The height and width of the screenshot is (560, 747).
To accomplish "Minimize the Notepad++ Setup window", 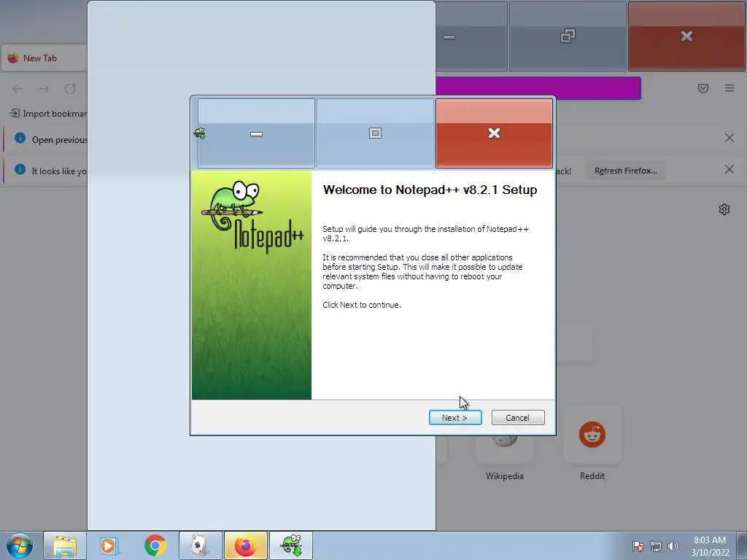I will (x=256, y=133).
